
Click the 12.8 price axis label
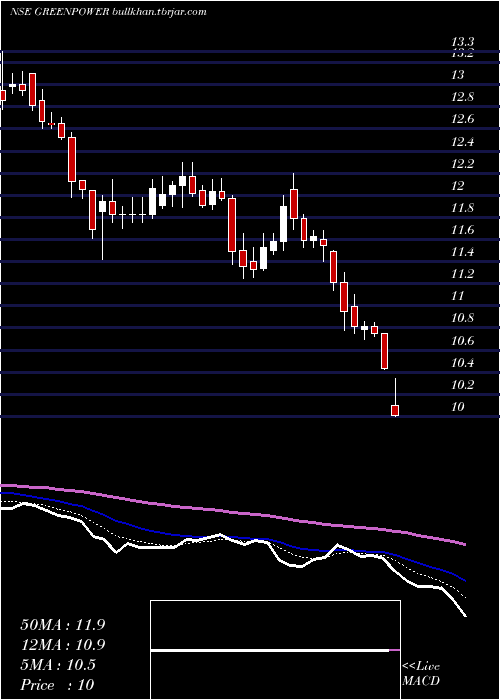(x=462, y=97)
